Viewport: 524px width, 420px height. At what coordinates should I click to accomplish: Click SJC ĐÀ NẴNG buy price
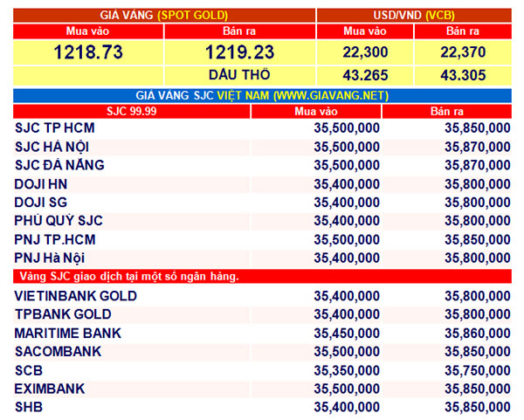click(x=347, y=165)
